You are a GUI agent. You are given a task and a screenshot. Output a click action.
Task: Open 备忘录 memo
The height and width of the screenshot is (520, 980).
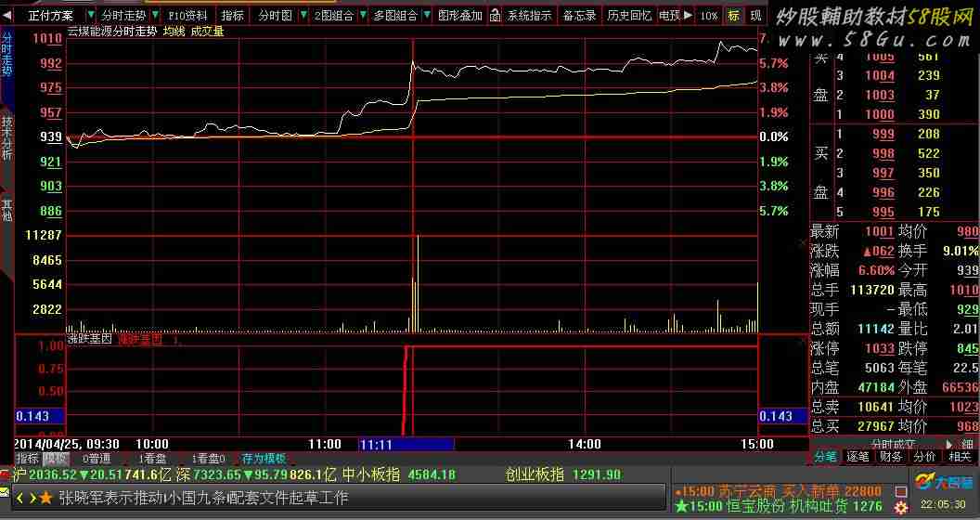pos(579,16)
